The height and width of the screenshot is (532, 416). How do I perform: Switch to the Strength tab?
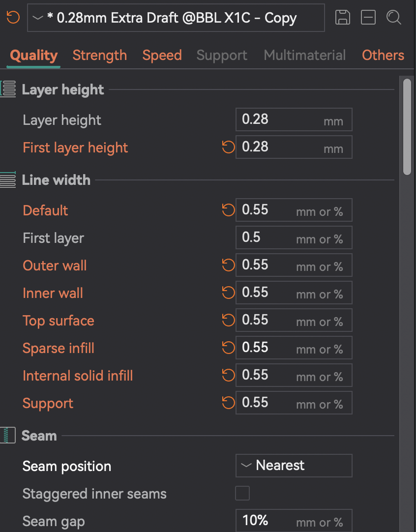(100, 55)
